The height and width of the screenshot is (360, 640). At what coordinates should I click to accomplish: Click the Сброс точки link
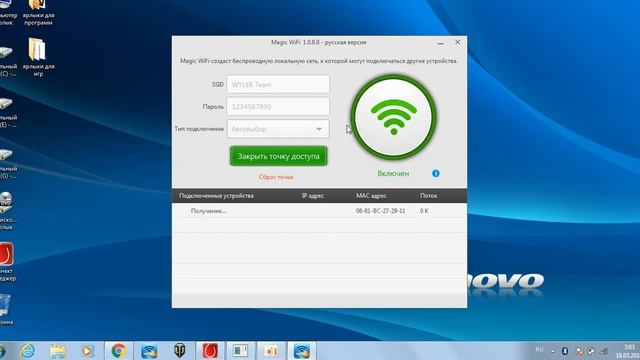tap(276, 177)
